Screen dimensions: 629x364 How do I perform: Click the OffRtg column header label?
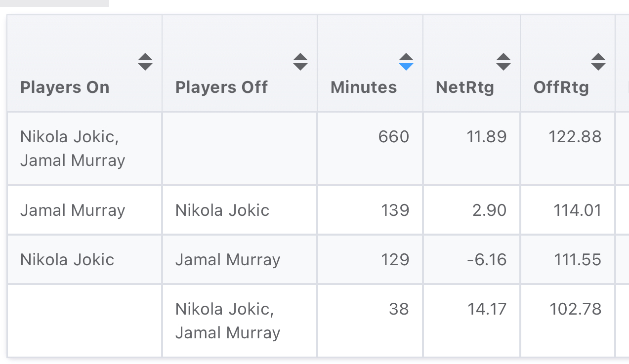click(561, 87)
